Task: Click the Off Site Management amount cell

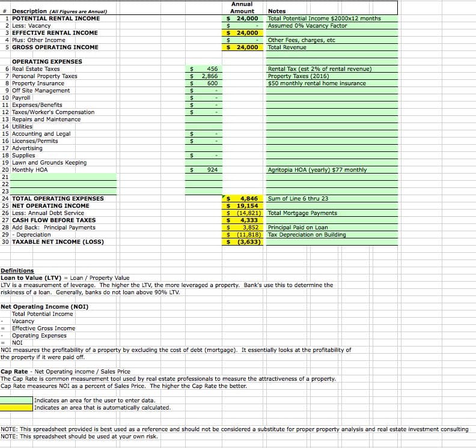Action: click(x=204, y=91)
